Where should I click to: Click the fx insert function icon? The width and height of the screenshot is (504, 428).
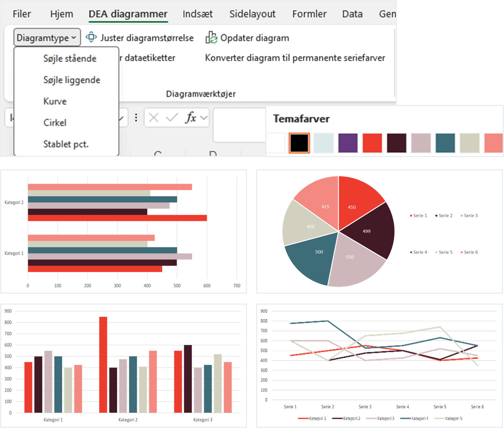point(191,118)
